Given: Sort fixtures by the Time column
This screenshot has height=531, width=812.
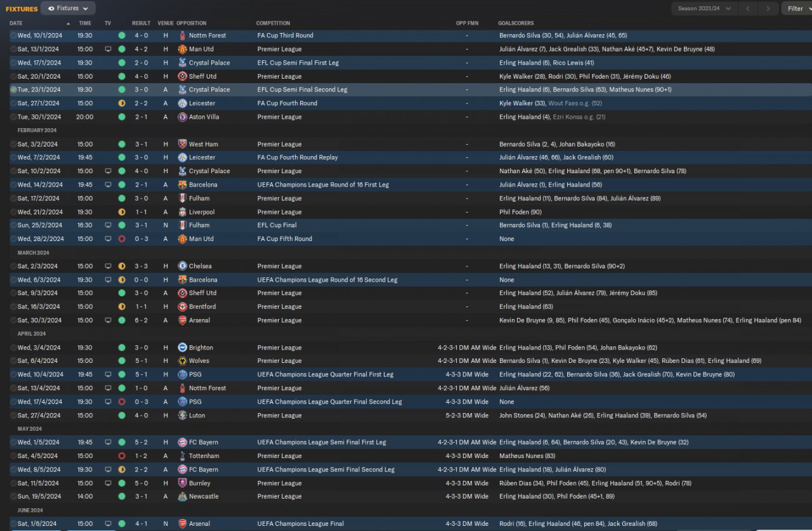Looking at the screenshot, I should [85, 23].
